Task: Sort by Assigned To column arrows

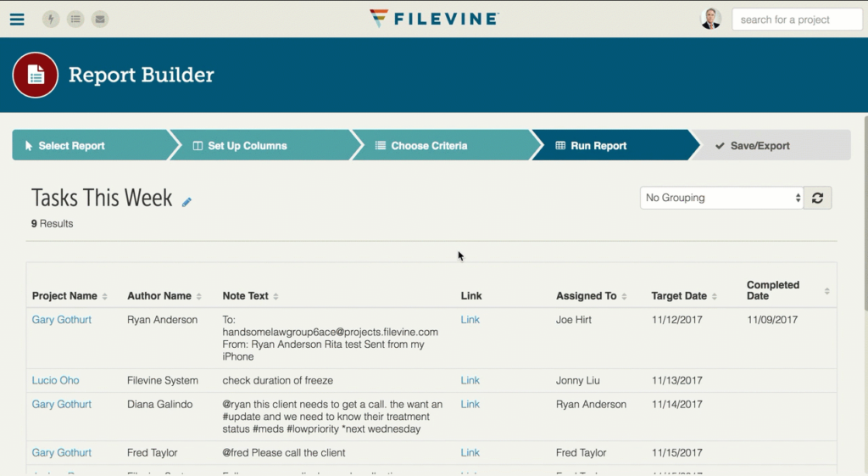Action: click(624, 296)
